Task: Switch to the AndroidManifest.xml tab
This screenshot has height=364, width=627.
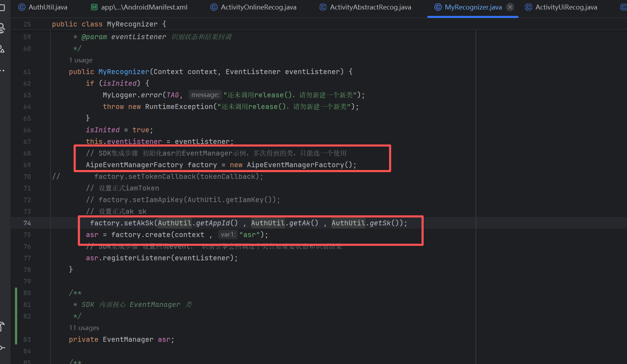Action: pos(139,7)
